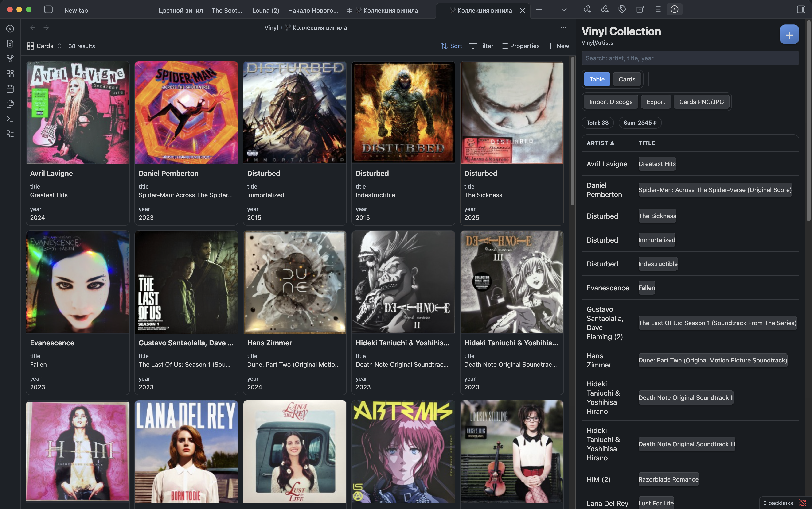Click the main cards view scrollbar

[x=572, y=131]
